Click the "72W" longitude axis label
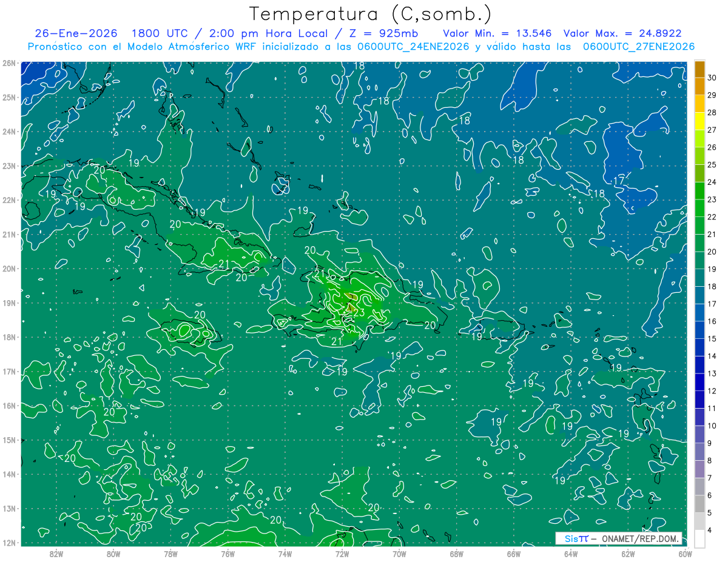The width and height of the screenshot is (728, 562). [342, 554]
